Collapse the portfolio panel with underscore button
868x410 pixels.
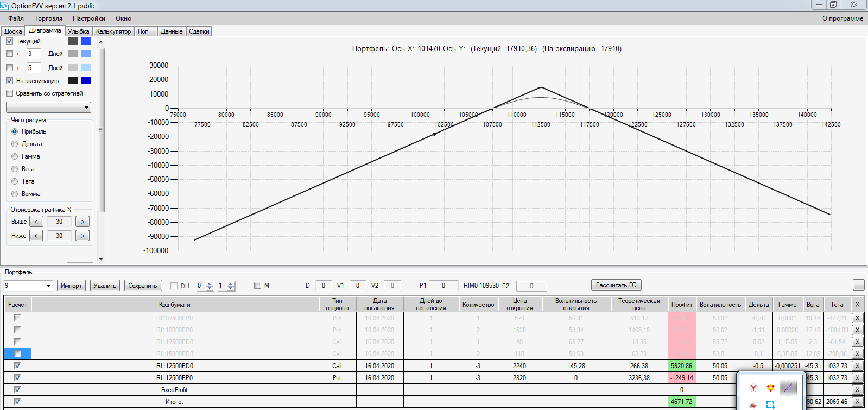858,285
